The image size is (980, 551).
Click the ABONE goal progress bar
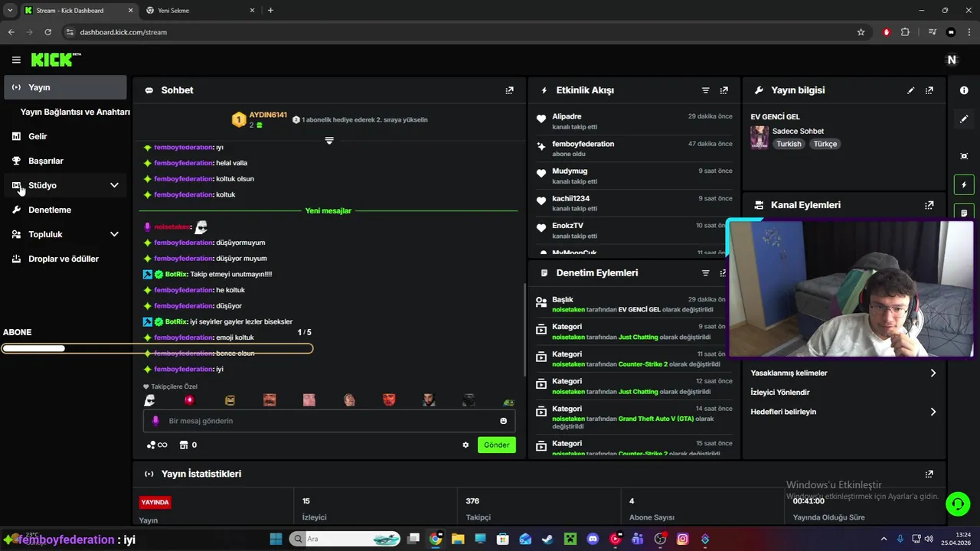(x=157, y=349)
